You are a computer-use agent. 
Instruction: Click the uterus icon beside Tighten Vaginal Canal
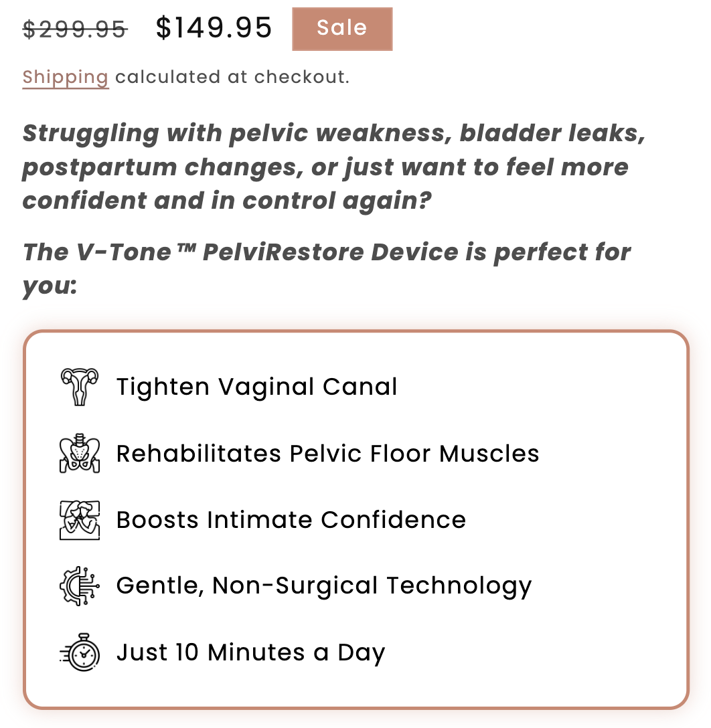(x=80, y=387)
